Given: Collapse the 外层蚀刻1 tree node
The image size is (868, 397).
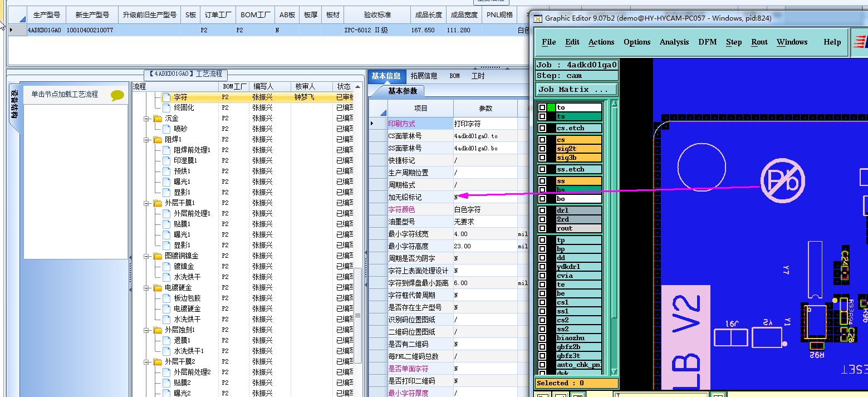Looking at the screenshot, I should pyautogui.click(x=146, y=330).
